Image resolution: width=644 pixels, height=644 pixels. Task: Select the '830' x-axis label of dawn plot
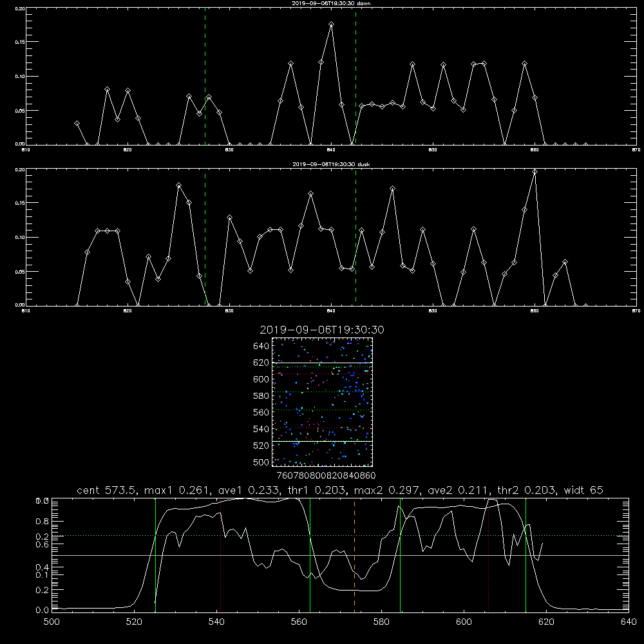pyautogui.click(x=229, y=150)
